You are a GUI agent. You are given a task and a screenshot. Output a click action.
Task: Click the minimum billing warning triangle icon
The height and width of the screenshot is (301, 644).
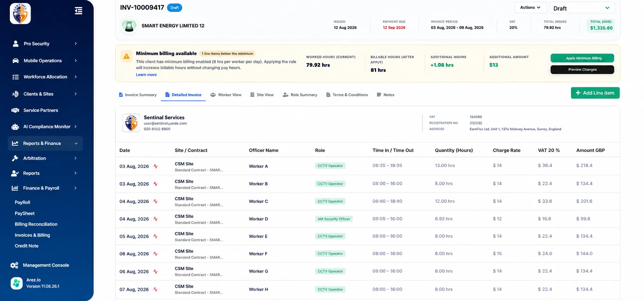(x=127, y=56)
